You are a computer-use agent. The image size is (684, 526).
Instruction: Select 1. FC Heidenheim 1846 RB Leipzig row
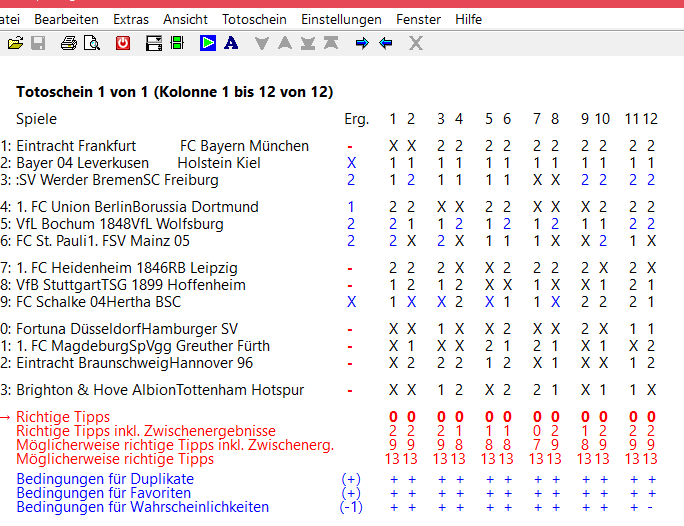(127, 268)
